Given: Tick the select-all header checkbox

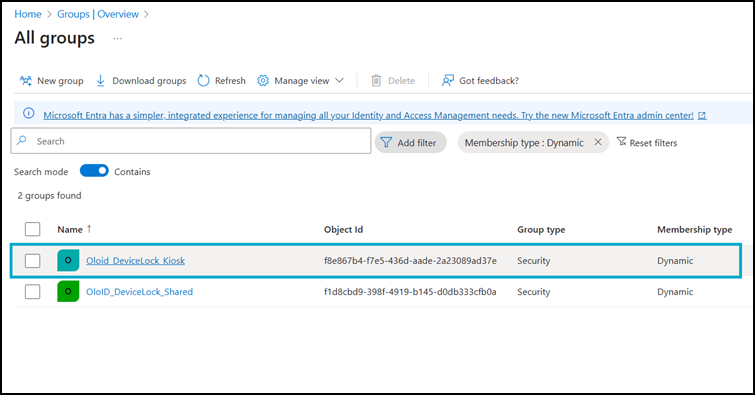Looking at the screenshot, I should pos(32,229).
